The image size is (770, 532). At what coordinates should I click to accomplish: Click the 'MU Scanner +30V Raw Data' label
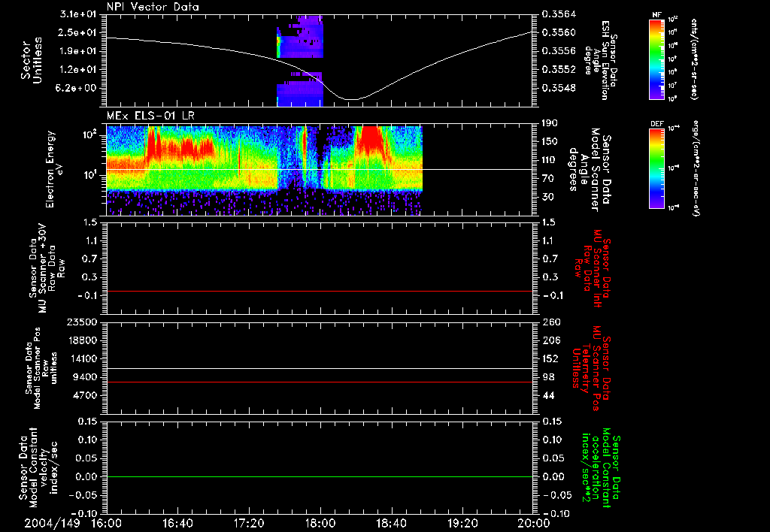click(47, 270)
